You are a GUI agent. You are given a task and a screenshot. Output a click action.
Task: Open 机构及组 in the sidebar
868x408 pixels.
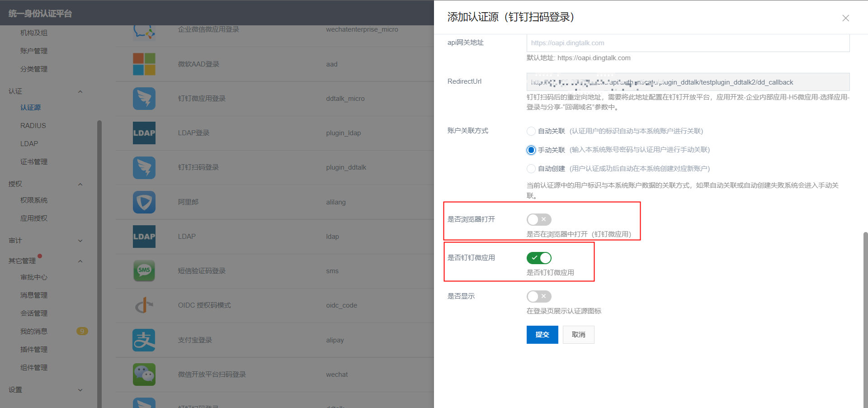pyautogui.click(x=34, y=33)
